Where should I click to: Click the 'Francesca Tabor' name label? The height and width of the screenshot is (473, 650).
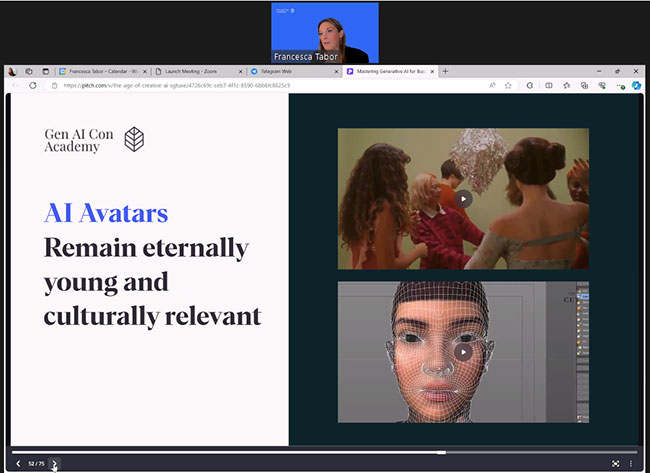(x=306, y=56)
